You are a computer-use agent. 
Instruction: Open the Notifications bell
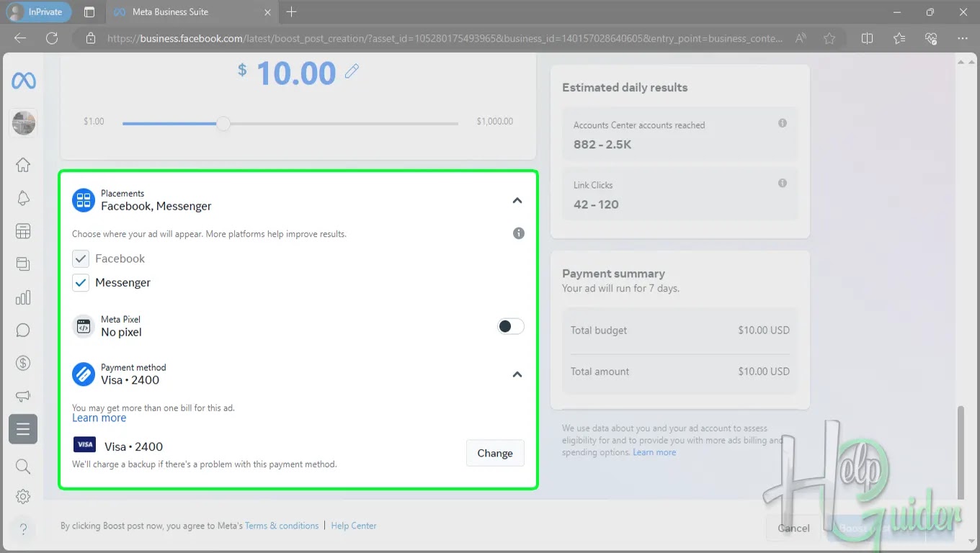coord(23,198)
